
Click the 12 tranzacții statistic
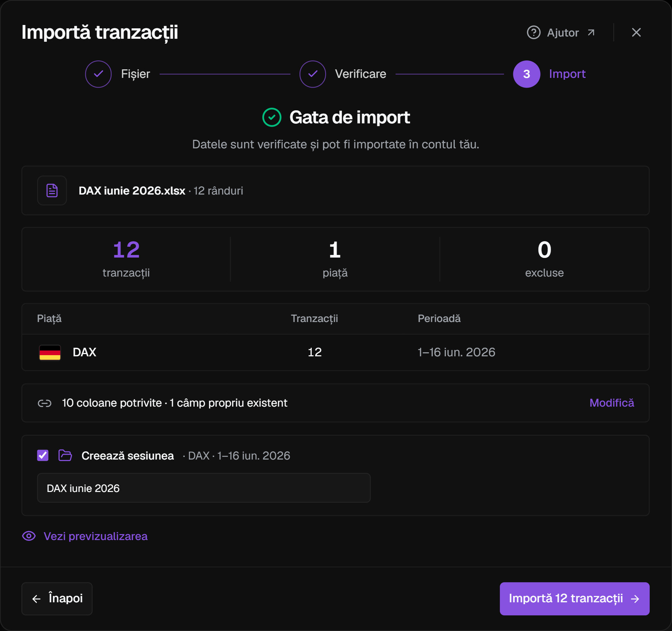pyautogui.click(x=126, y=259)
